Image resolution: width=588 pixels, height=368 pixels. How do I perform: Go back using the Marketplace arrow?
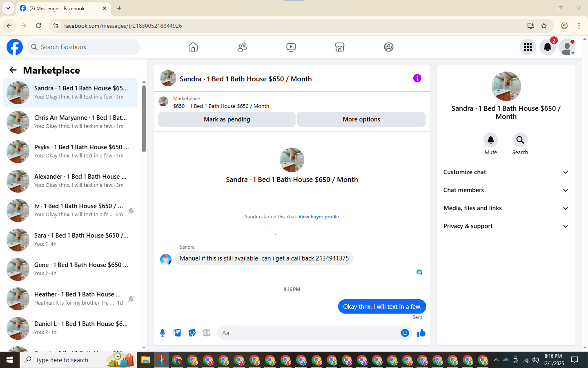pyautogui.click(x=13, y=70)
